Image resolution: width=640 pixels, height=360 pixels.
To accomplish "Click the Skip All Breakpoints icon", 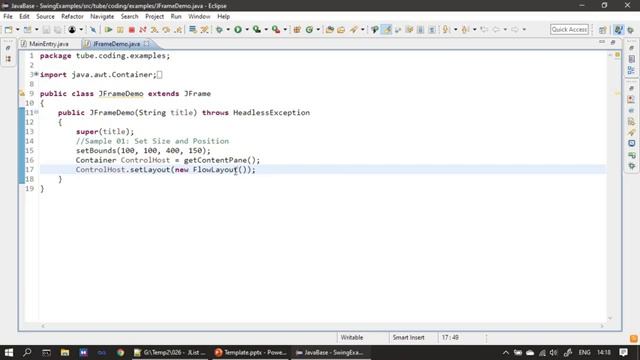I will click(93, 30).
